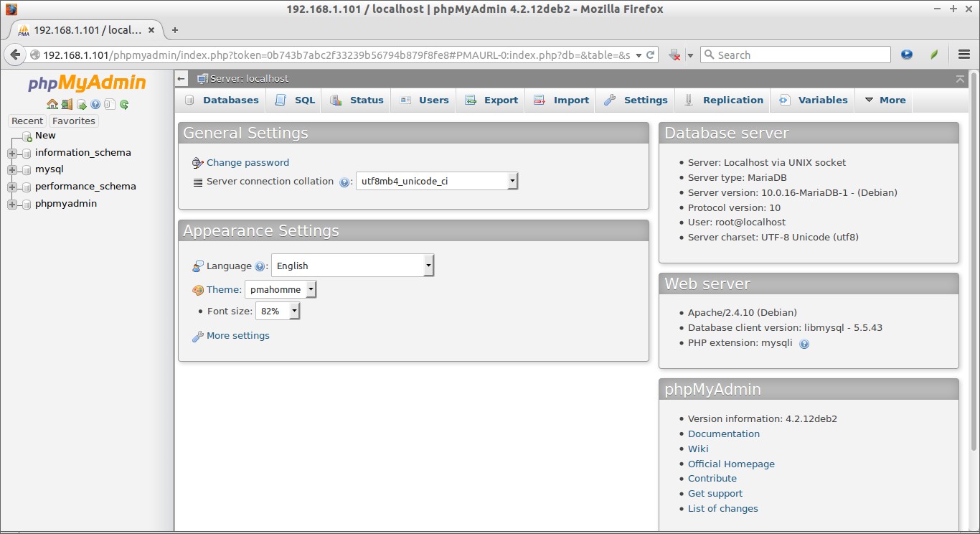This screenshot has width=980, height=534.
Task: Open the Status tab
Action: click(x=357, y=100)
